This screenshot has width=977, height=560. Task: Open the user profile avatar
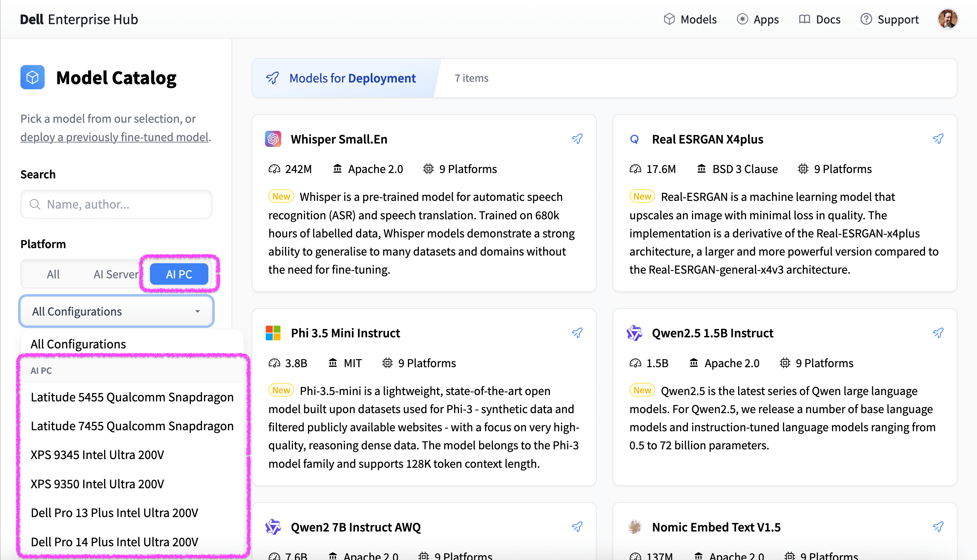[948, 19]
